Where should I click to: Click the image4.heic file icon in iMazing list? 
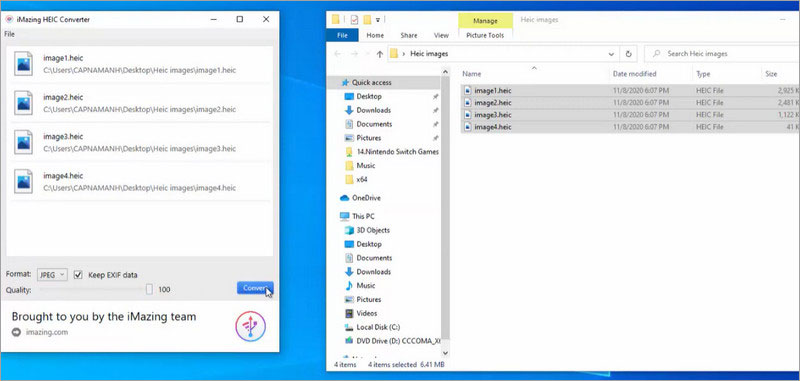tap(23, 182)
